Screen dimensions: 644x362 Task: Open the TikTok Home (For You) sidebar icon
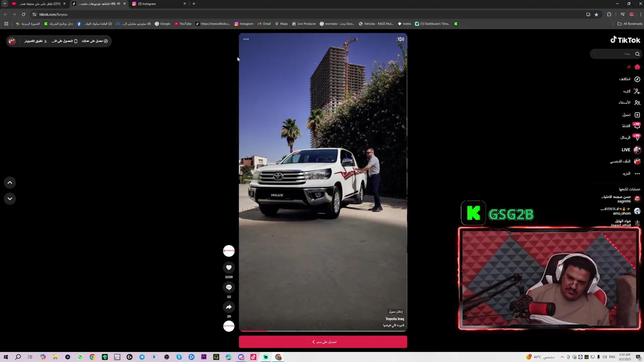point(637,67)
